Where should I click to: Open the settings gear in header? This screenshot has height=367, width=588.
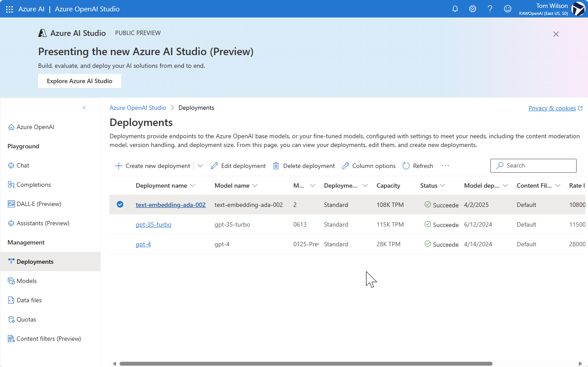pyautogui.click(x=473, y=9)
